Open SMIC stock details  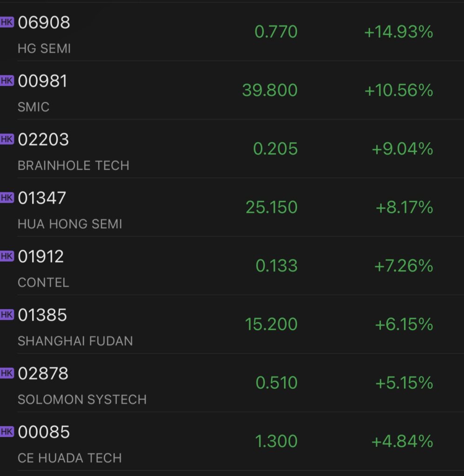(232, 90)
